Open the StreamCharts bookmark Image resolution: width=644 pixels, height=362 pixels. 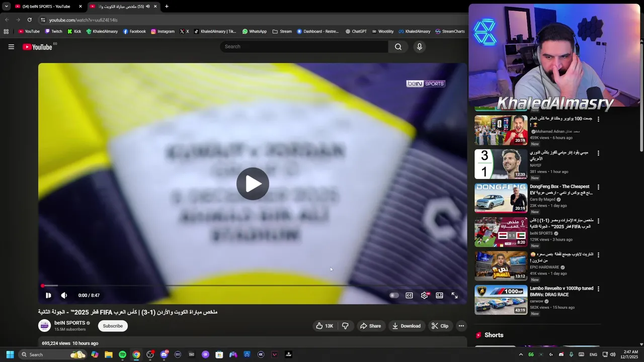[x=450, y=31]
